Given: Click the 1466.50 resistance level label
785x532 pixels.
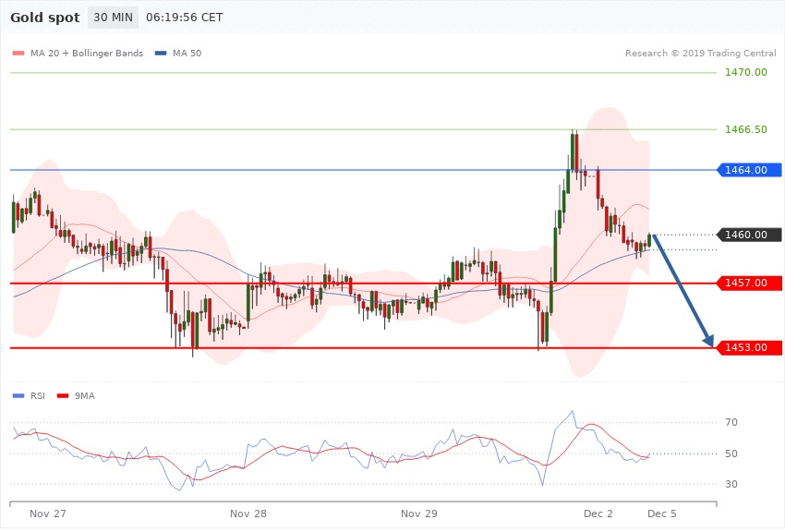Looking at the screenshot, I should click(x=746, y=130).
